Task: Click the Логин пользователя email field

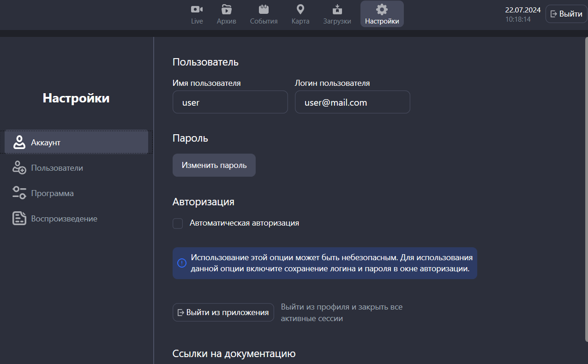Action: click(x=352, y=102)
